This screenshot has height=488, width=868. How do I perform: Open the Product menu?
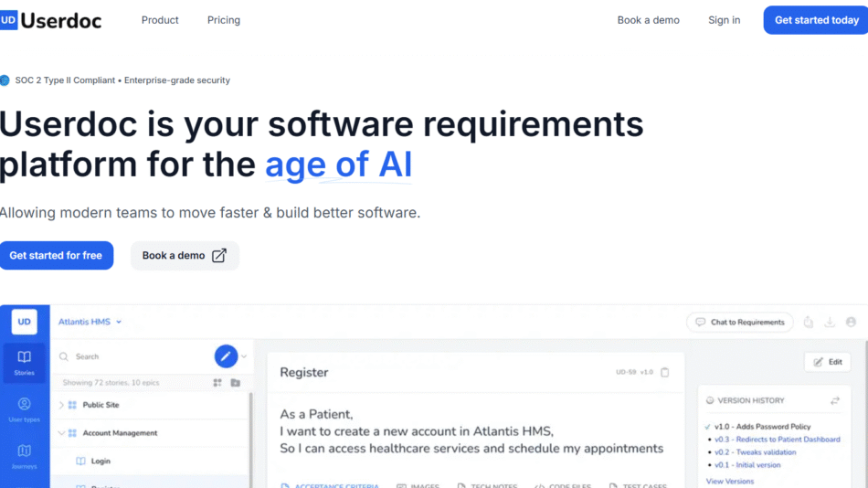pyautogui.click(x=160, y=20)
